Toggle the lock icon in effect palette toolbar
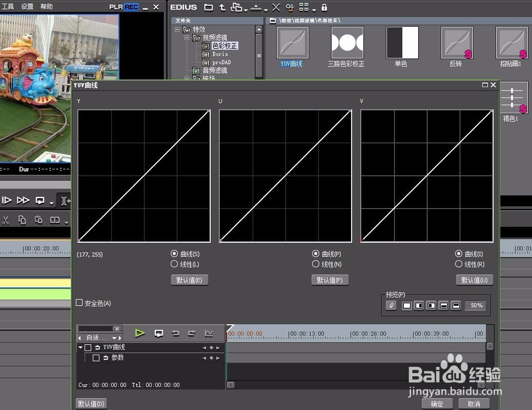 coord(325,7)
